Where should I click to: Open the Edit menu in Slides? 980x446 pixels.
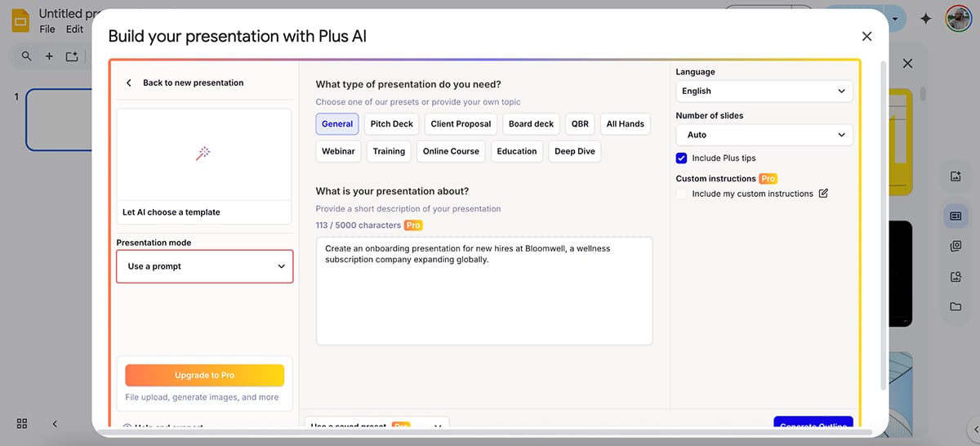pos(74,29)
